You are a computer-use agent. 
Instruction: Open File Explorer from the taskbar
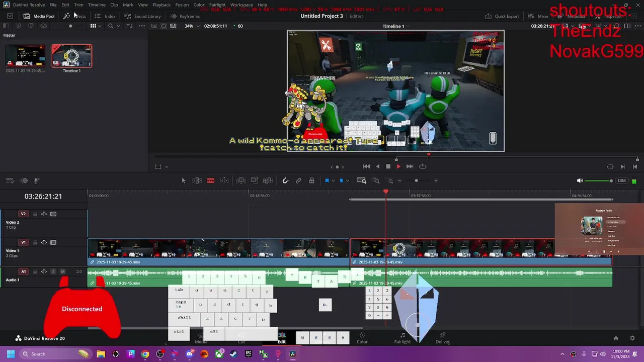(101, 354)
